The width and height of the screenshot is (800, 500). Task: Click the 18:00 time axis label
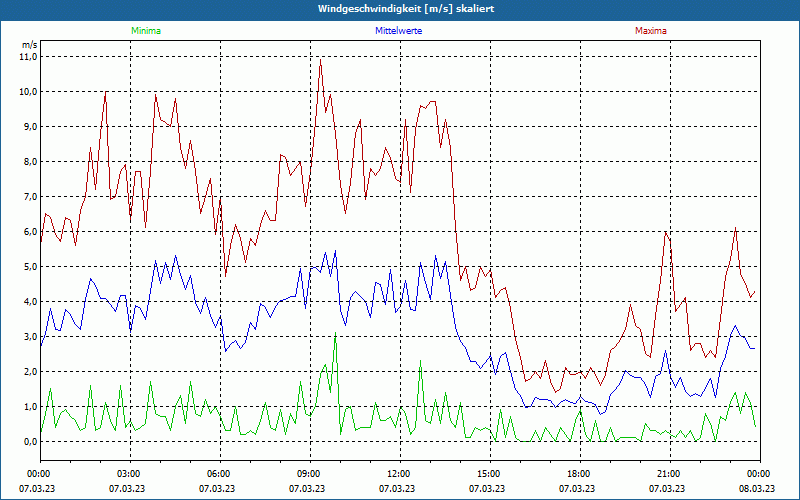[x=578, y=474]
